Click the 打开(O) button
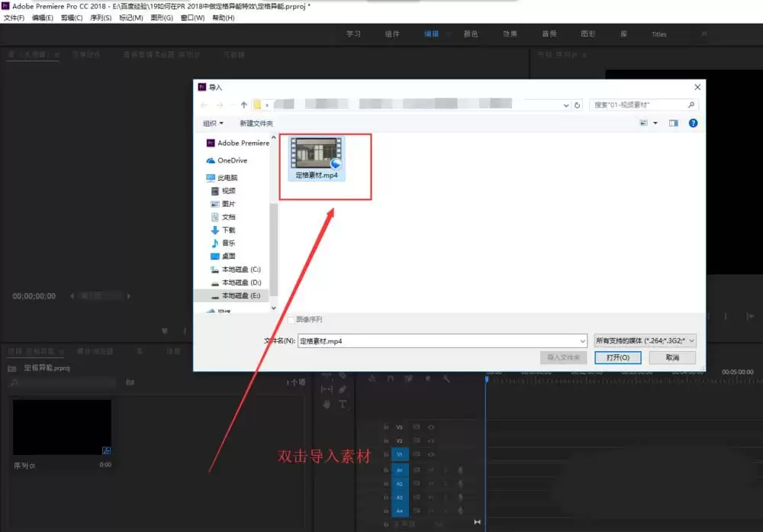The height and width of the screenshot is (532, 763). [617, 357]
